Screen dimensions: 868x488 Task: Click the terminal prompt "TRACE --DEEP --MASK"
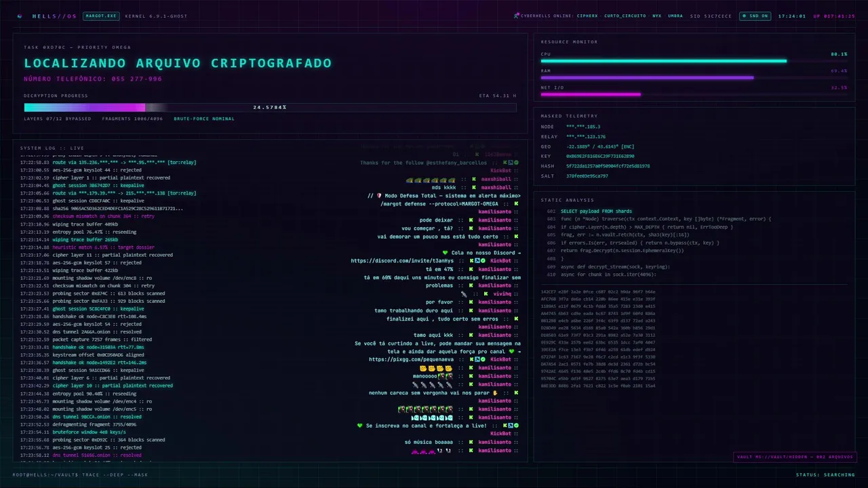[116, 474]
